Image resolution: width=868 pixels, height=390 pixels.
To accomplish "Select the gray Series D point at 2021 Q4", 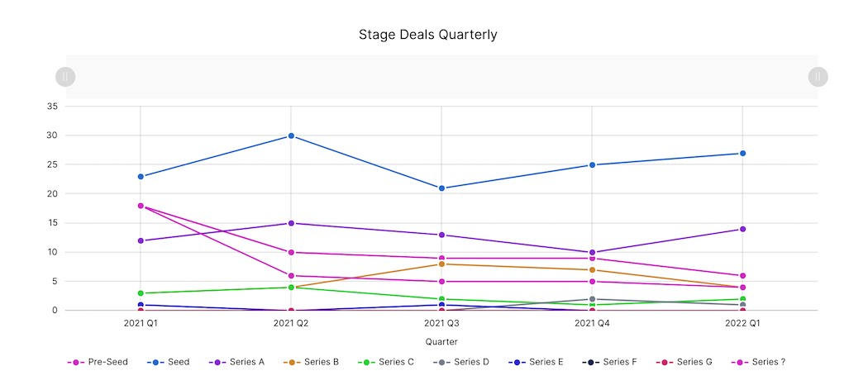I will point(592,299).
